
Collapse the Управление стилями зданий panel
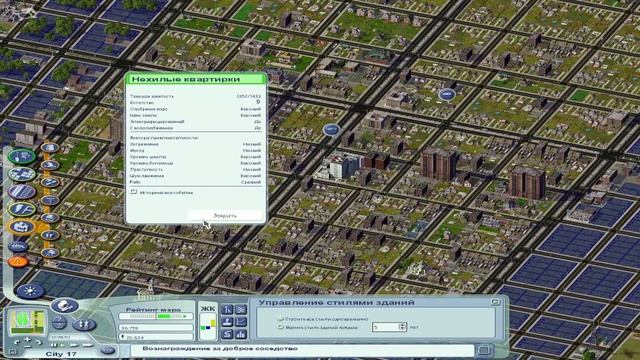(x=495, y=302)
